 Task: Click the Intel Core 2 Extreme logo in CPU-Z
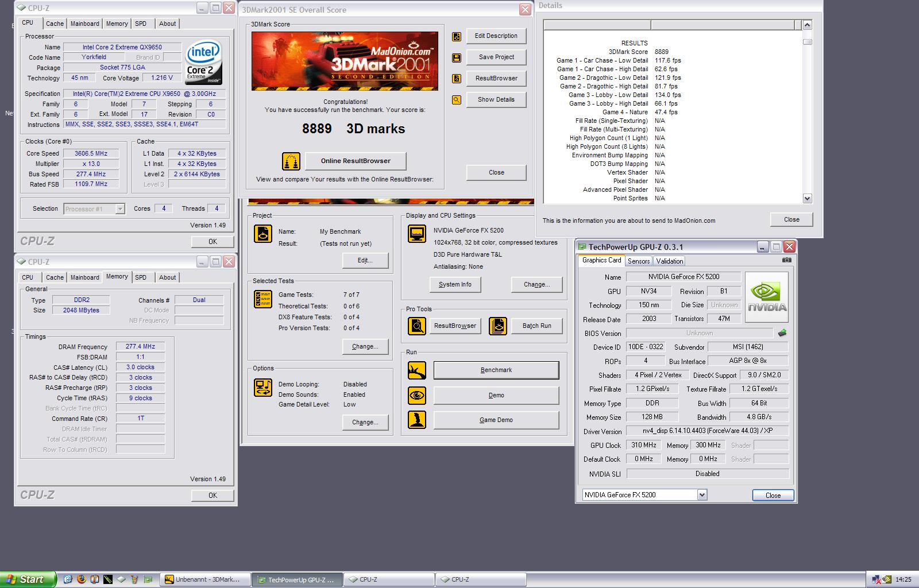pyautogui.click(x=204, y=62)
